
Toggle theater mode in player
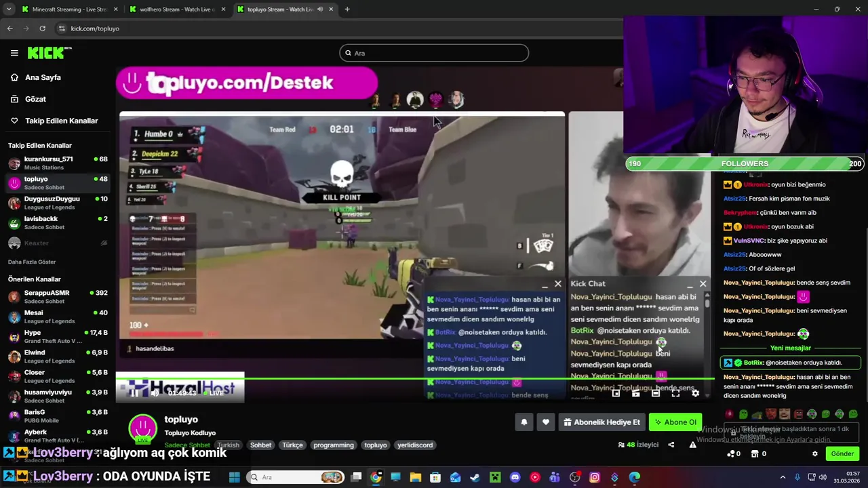point(655,393)
